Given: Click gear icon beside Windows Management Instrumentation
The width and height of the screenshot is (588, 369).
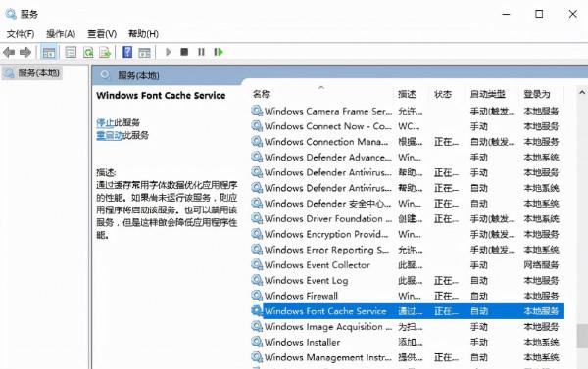Looking at the screenshot, I should [x=257, y=357].
